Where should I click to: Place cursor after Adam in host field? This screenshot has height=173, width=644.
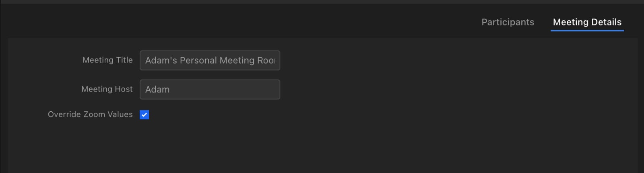pos(170,90)
